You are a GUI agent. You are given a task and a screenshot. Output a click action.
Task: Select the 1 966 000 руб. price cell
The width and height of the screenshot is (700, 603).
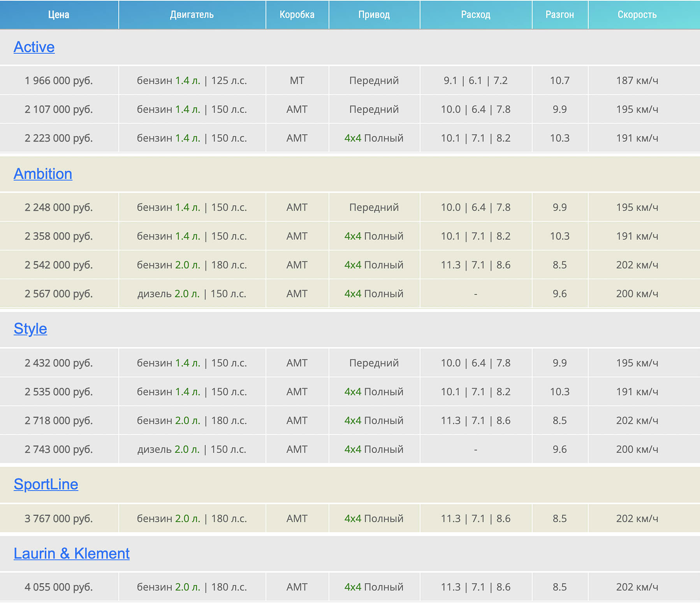pos(59,81)
